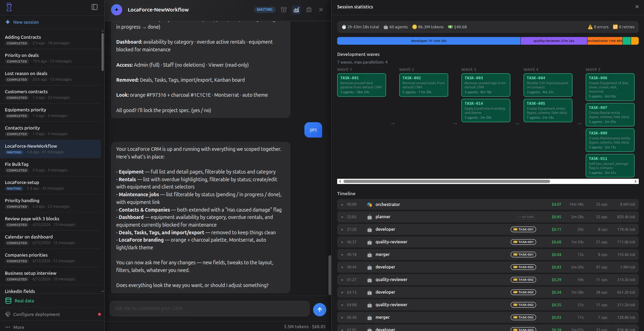Open the Lost reason on deals session
The image size is (644, 331).
click(51, 76)
